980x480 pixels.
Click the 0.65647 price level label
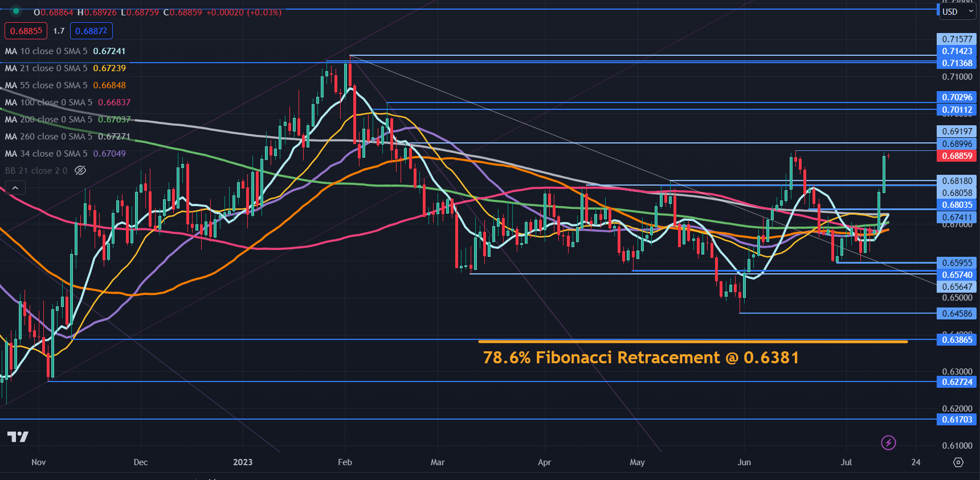click(x=957, y=286)
